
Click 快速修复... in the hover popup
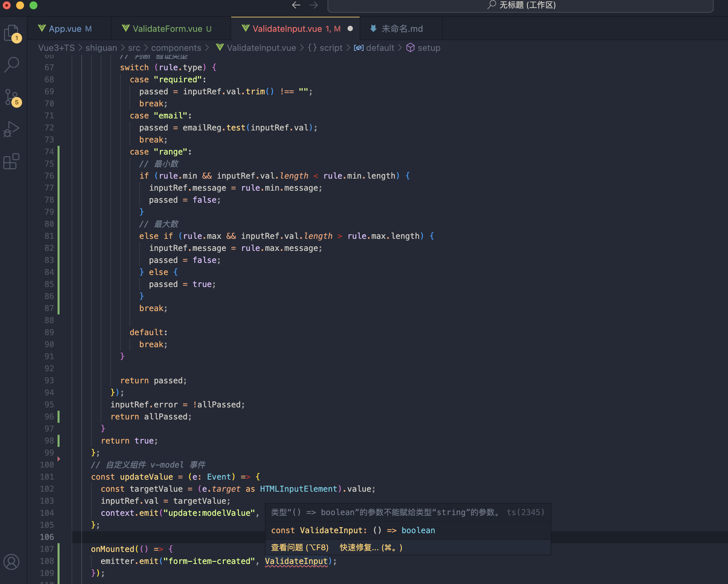point(371,548)
